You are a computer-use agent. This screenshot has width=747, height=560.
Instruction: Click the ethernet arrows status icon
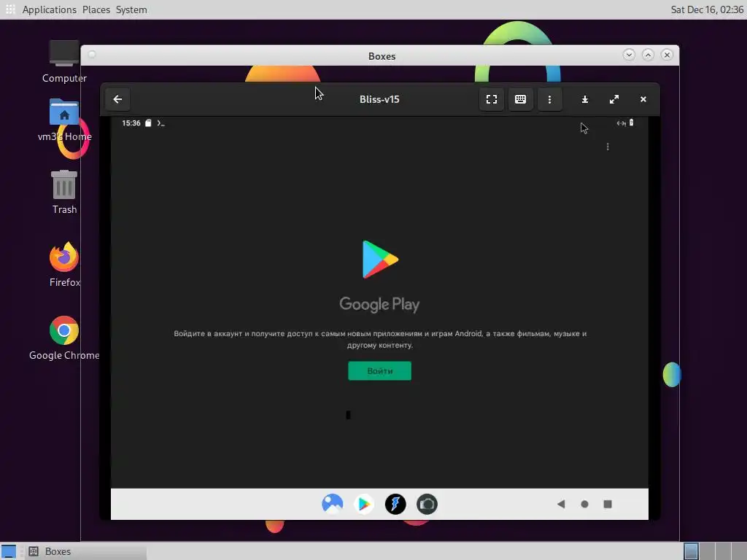(x=622, y=123)
